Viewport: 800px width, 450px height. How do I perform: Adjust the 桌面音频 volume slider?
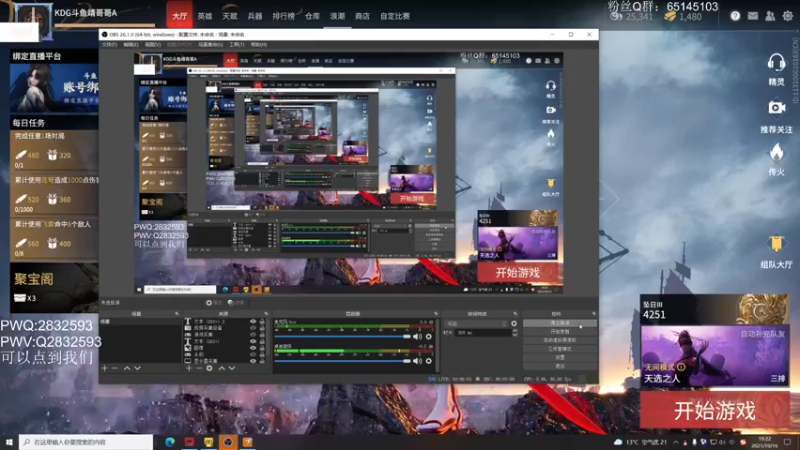[342, 361]
